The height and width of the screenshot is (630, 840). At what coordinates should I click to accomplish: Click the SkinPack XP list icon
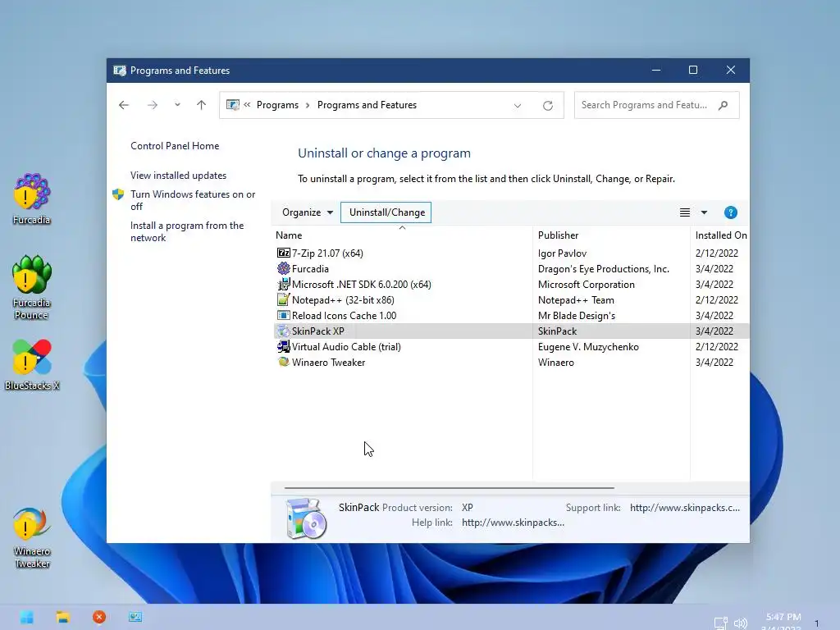pos(283,331)
